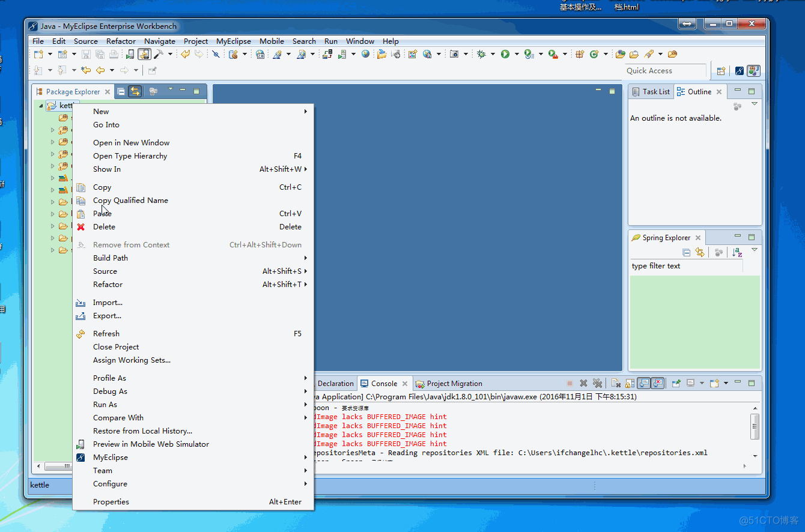
Task: Close the Console tab
Action: [405, 384]
